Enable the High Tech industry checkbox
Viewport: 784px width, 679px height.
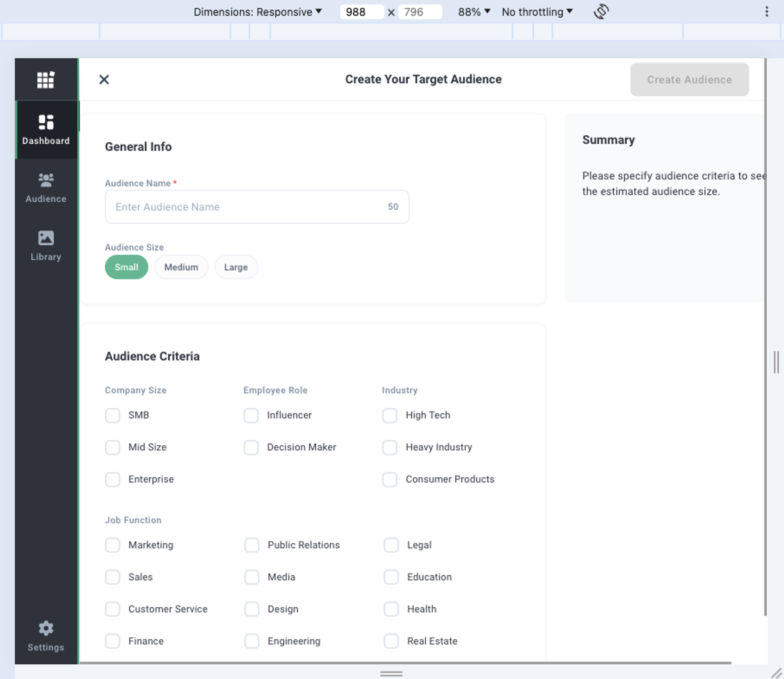389,414
